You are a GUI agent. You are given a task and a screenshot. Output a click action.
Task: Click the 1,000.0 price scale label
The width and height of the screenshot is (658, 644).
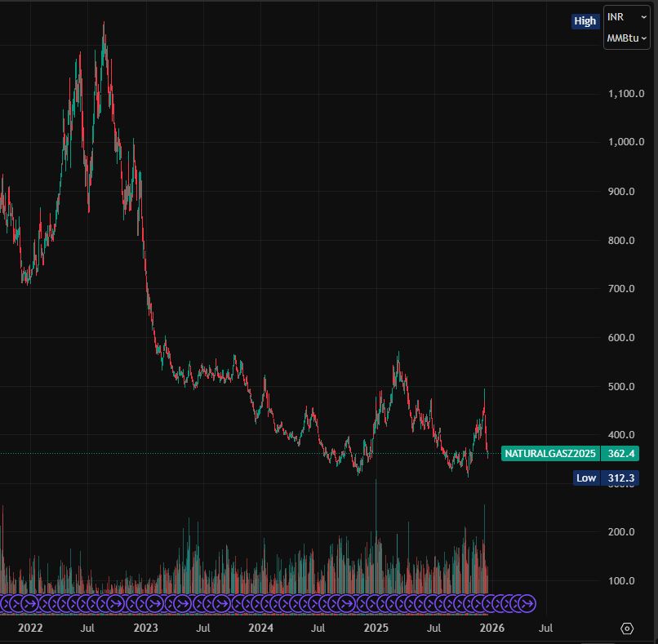point(626,142)
